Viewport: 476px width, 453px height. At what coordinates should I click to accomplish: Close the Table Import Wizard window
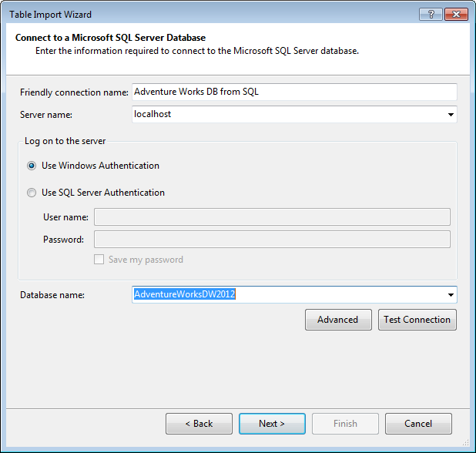click(x=456, y=15)
